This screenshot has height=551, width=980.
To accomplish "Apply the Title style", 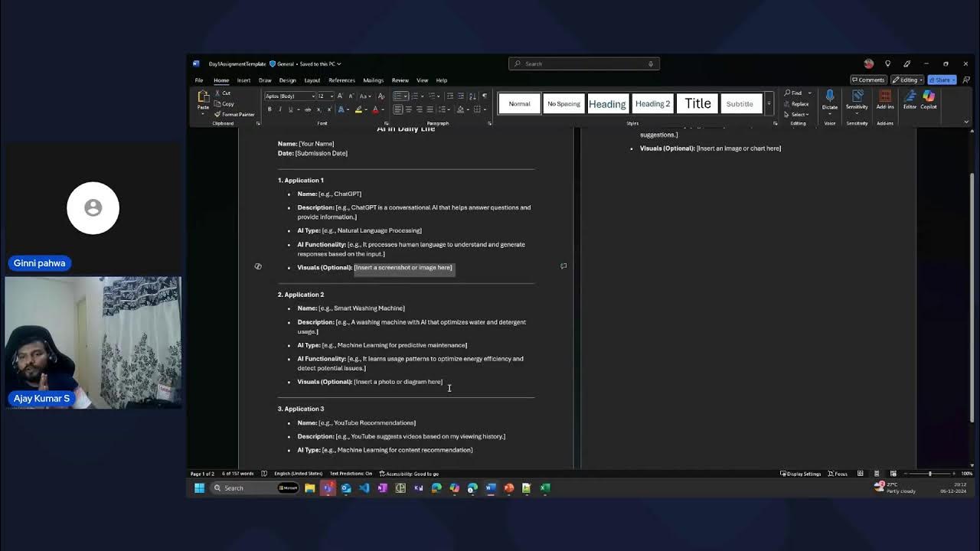I will click(x=697, y=104).
